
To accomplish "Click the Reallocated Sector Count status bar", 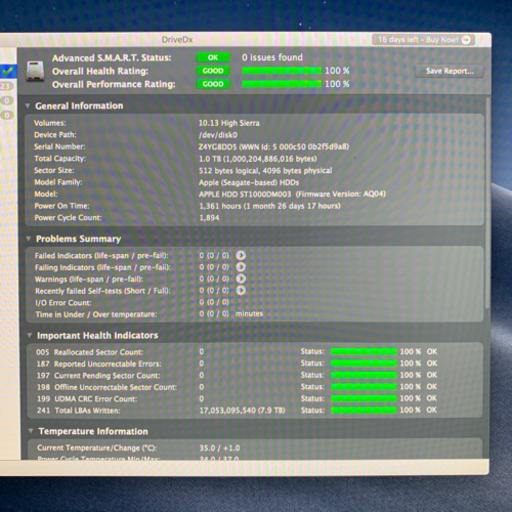I will point(364,352).
